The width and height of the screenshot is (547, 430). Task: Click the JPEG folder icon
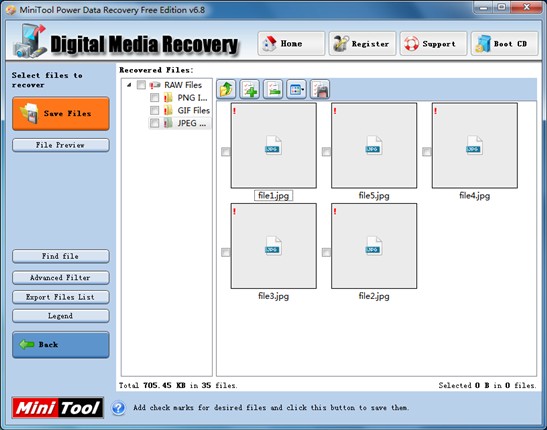(168, 123)
